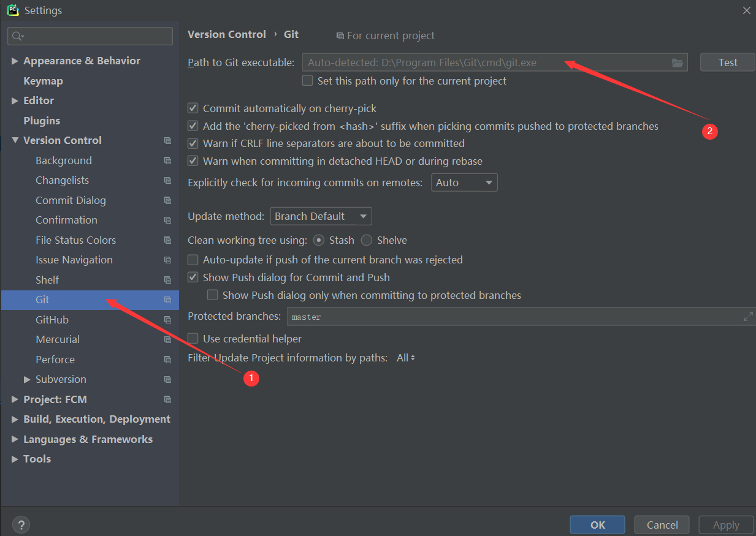Select Commit Dialog settings
Image resolution: width=756 pixels, height=536 pixels.
(x=71, y=200)
